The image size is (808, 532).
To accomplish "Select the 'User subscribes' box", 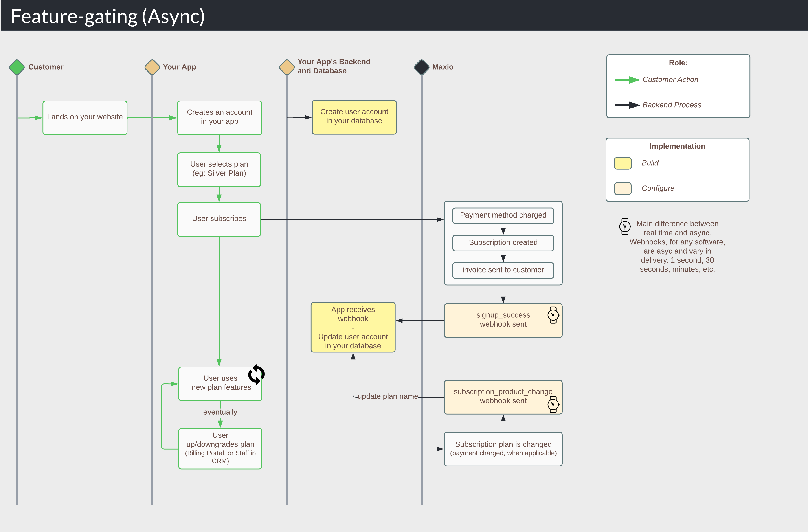I will pos(219,219).
